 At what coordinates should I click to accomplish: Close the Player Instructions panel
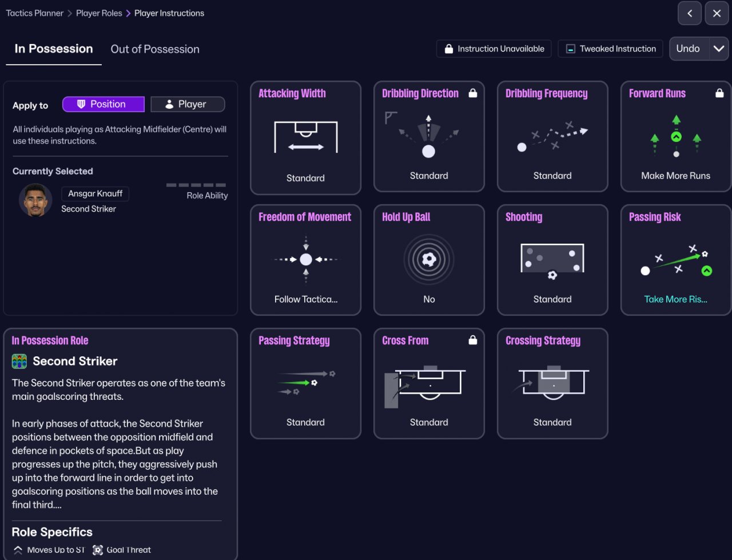(717, 13)
